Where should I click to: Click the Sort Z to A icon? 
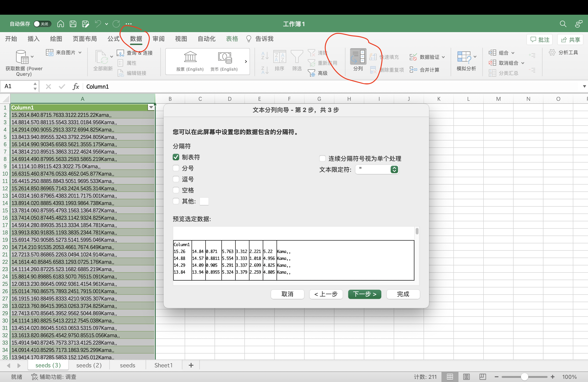click(265, 70)
